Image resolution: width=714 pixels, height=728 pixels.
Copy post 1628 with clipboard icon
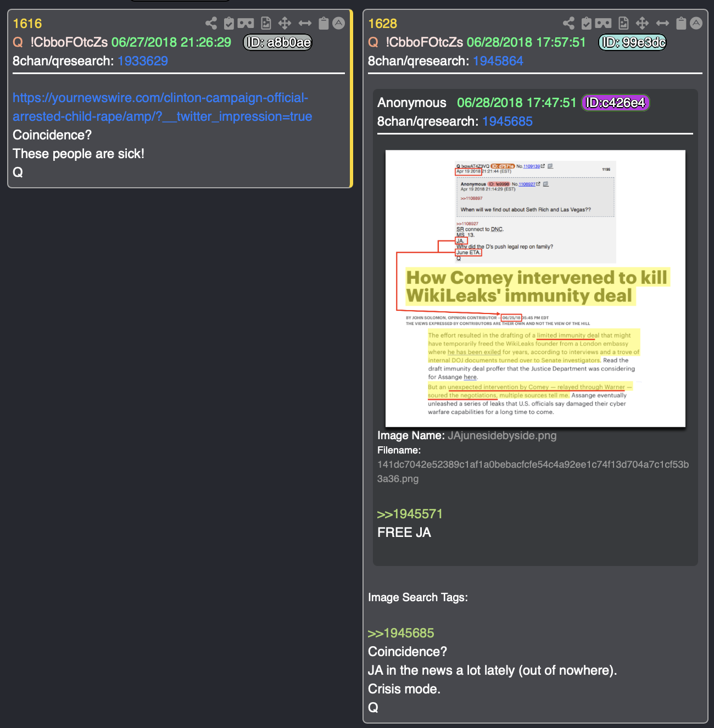click(681, 23)
